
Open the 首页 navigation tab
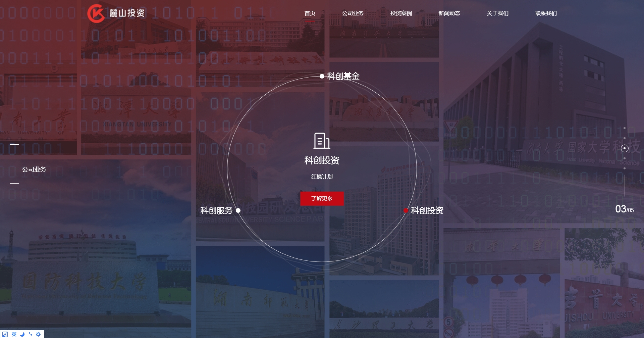tap(310, 13)
